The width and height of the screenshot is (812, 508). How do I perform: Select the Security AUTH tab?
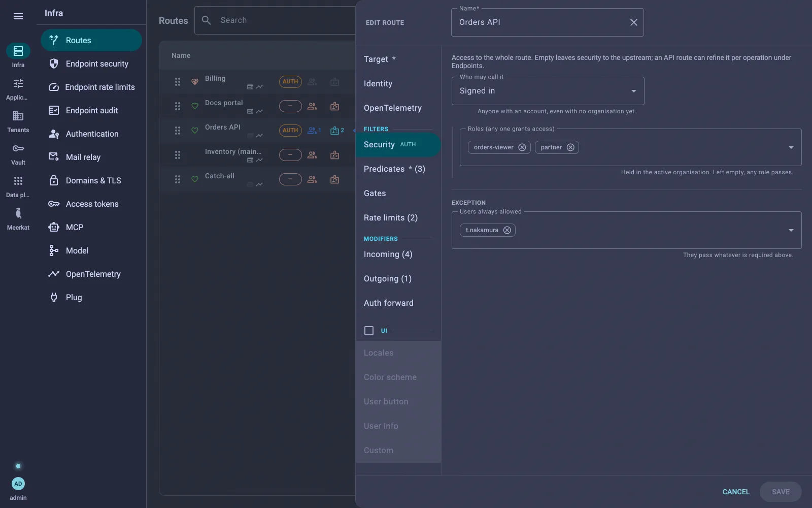tap(398, 145)
